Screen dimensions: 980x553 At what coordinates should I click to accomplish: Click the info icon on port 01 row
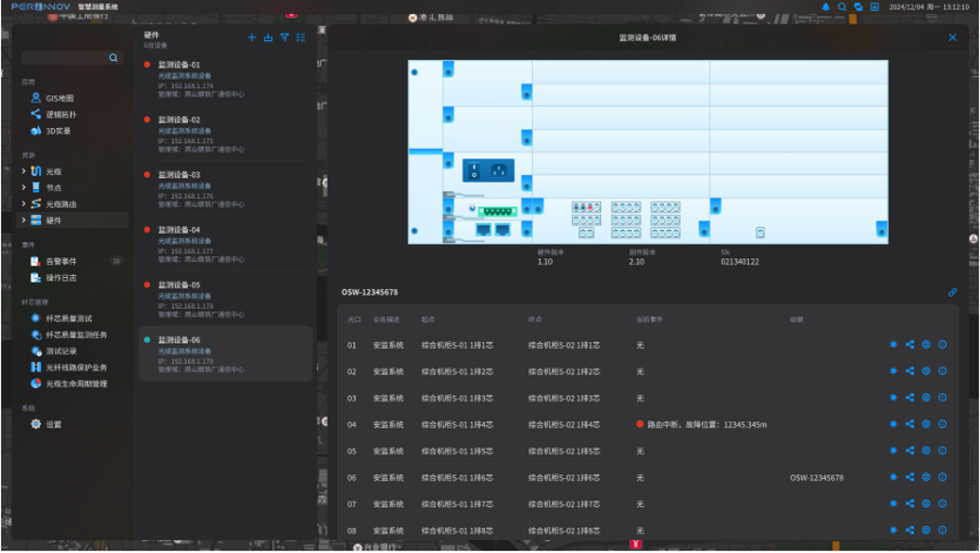click(x=943, y=345)
